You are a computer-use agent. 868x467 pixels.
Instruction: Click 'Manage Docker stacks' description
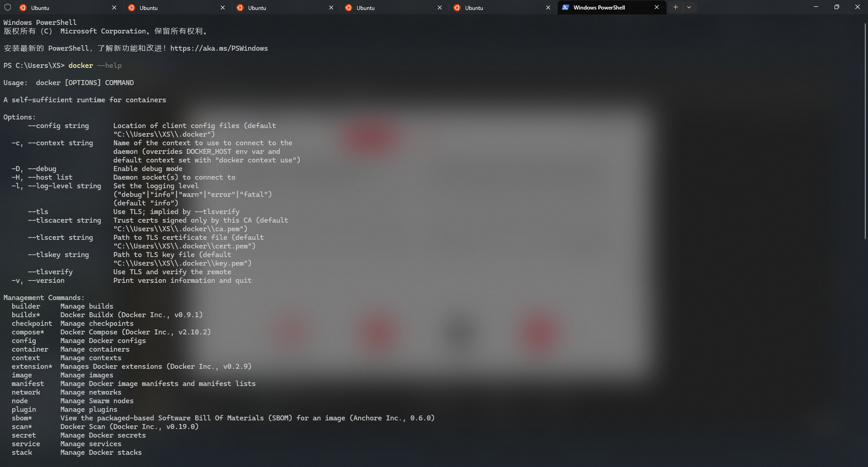pyautogui.click(x=101, y=452)
